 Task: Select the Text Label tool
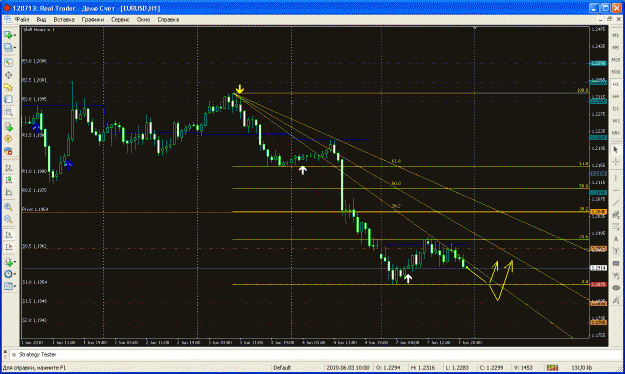[x=616, y=251]
